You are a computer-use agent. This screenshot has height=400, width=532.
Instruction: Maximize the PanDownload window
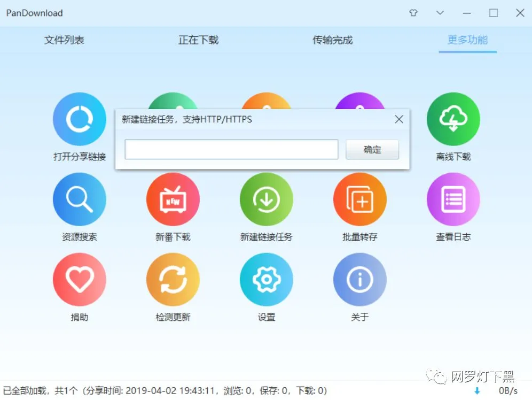[x=494, y=13]
